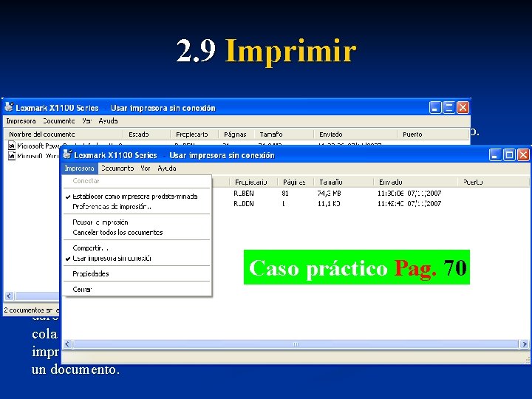Open Ver menu in back window
The height and width of the screenshot is (399, 532).
coord(87,120)
